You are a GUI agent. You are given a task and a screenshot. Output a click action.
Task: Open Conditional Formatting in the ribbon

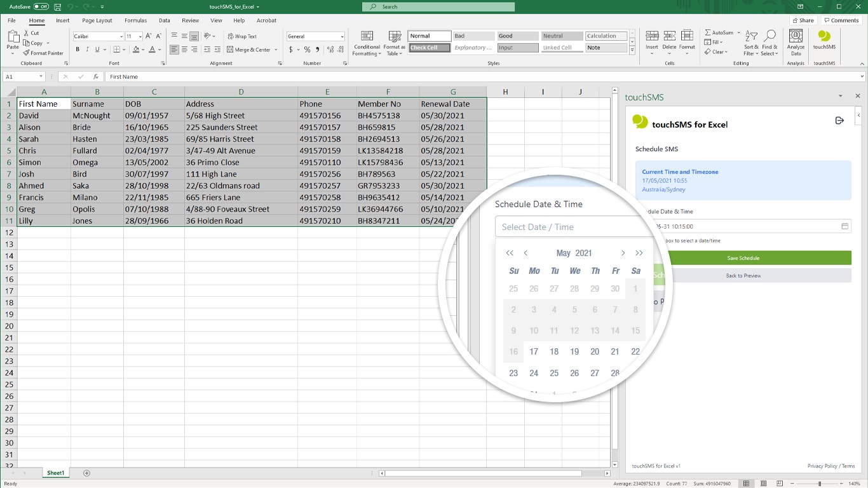tap(367, 42)
